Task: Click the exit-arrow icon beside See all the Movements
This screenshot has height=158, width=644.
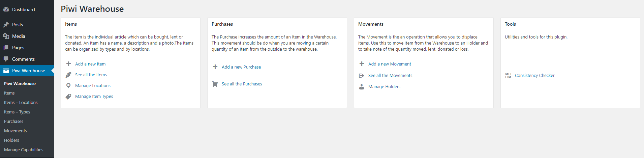Action: pos(362,76)
